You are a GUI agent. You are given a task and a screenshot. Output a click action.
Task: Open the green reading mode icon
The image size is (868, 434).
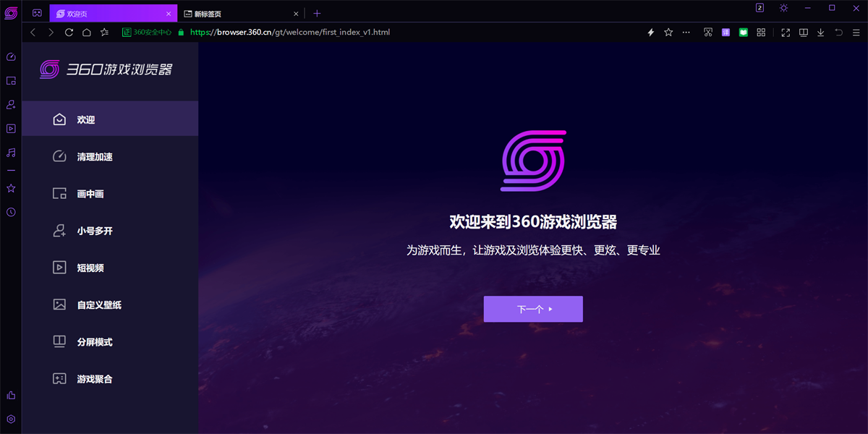point(742,32)
